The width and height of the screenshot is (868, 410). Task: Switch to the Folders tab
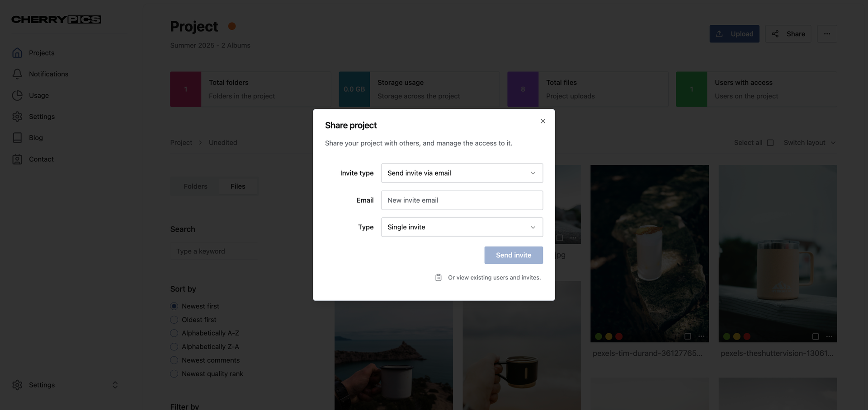(x=195, y=186)
